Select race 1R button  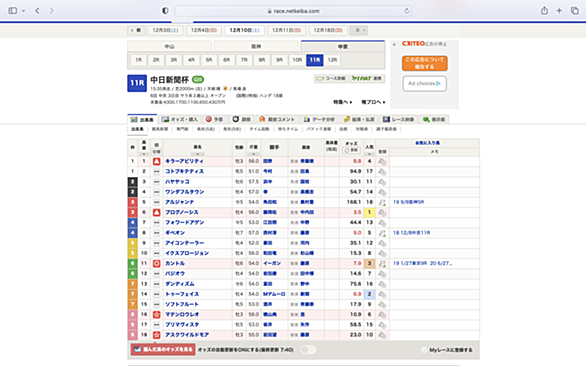[x=139, y=60]
